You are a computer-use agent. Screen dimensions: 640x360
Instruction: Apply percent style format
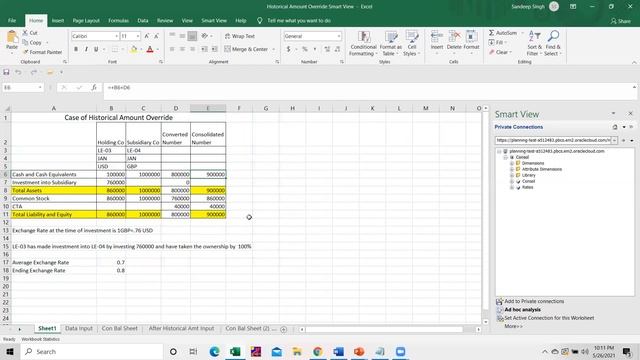(304, 49)
